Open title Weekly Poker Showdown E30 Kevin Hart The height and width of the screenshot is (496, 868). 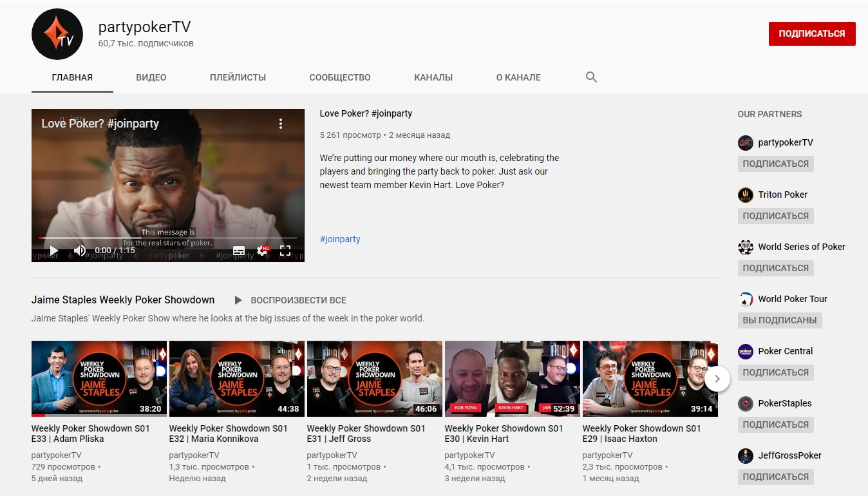point(504,434)
